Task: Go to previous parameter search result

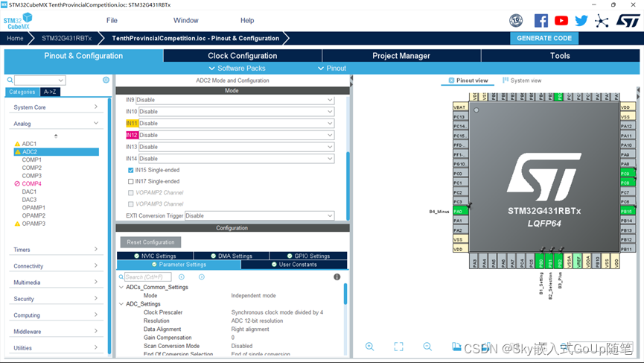Action: coord(182,277)
